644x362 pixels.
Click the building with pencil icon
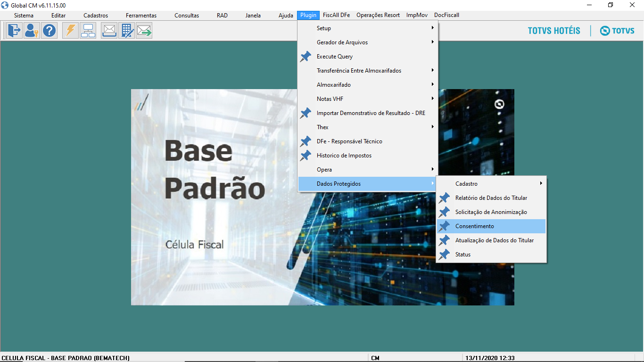126,31
